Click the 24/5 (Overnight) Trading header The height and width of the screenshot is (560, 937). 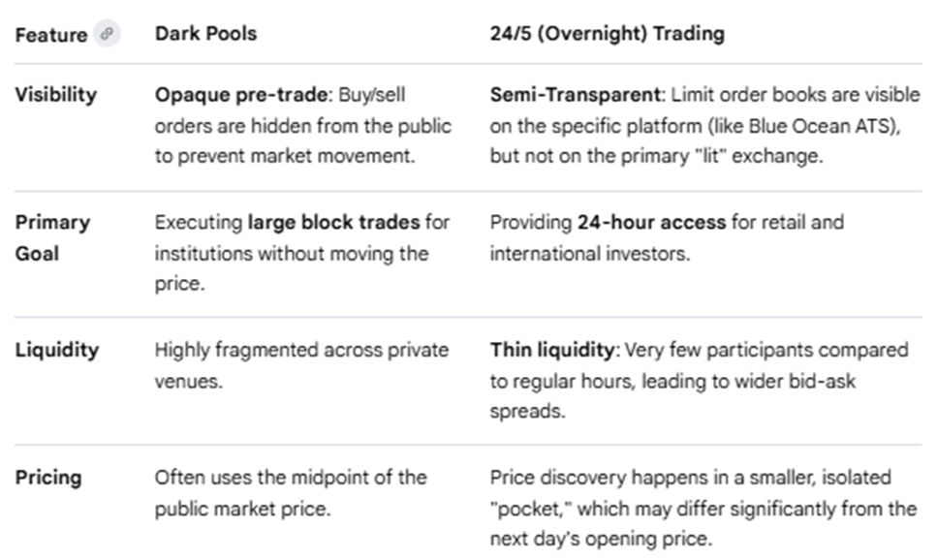(607, 34)
